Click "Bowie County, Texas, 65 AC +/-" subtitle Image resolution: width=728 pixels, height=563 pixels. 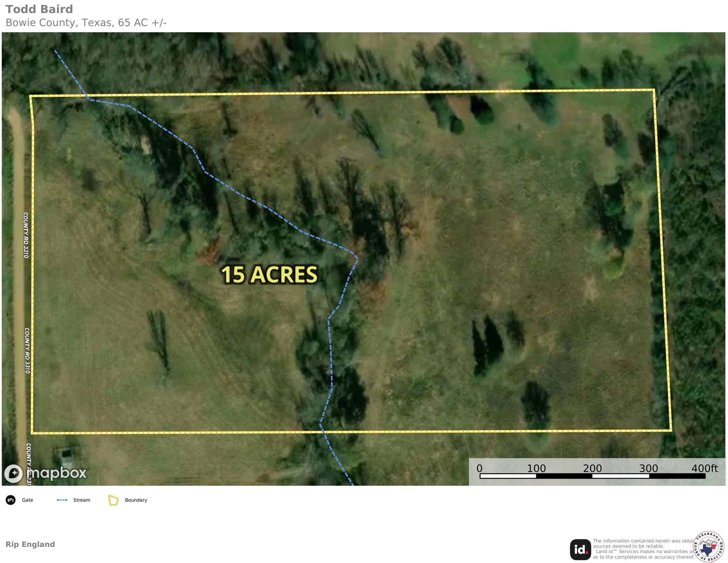click(86, 23)
